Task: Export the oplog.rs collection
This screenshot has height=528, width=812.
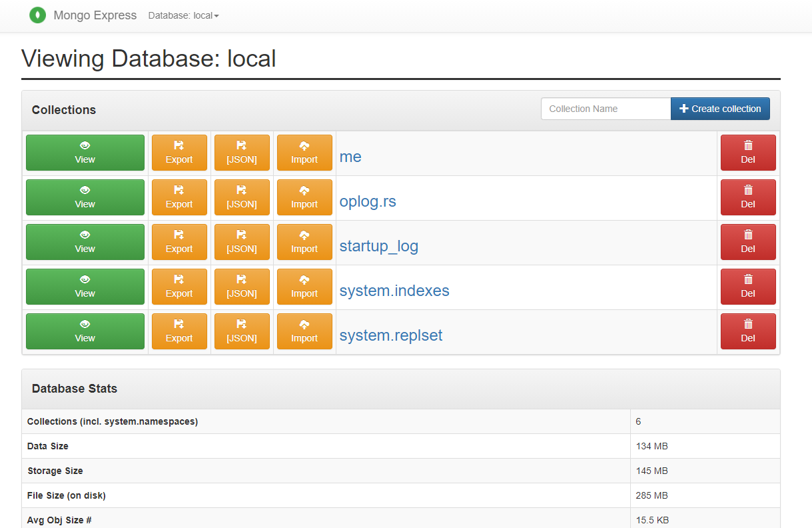Action: click(179, 197)
